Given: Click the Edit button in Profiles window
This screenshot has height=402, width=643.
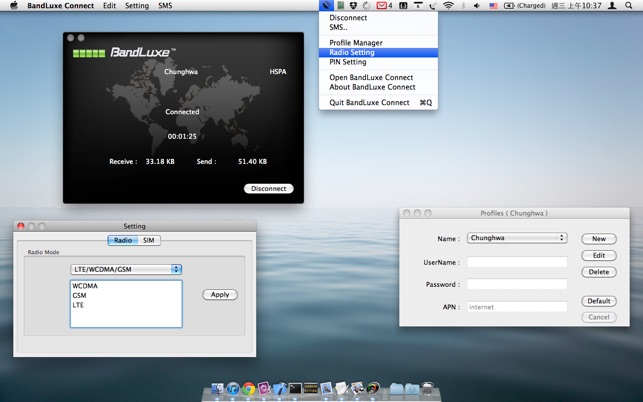Looking at the screenshot, I should click(599, 256).
